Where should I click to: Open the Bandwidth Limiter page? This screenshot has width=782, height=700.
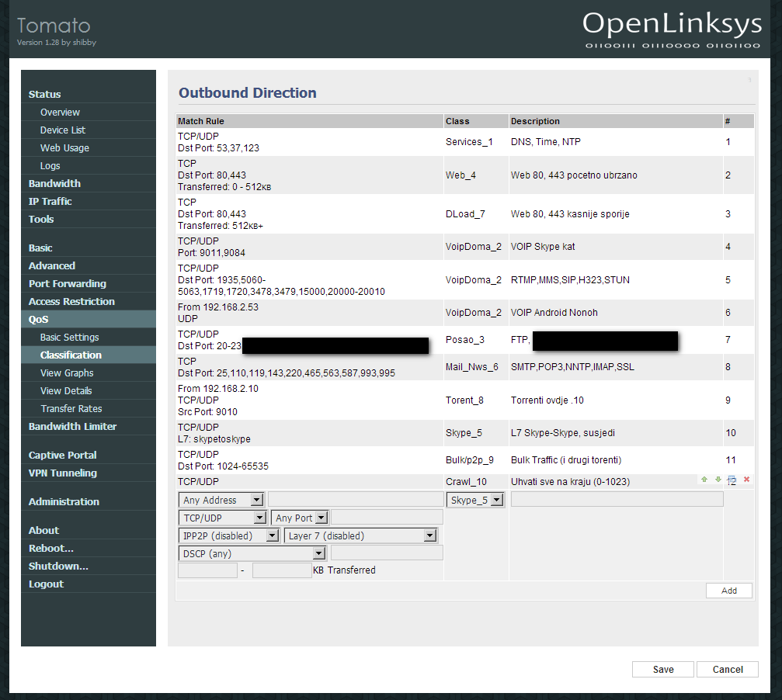click(72, 426)
